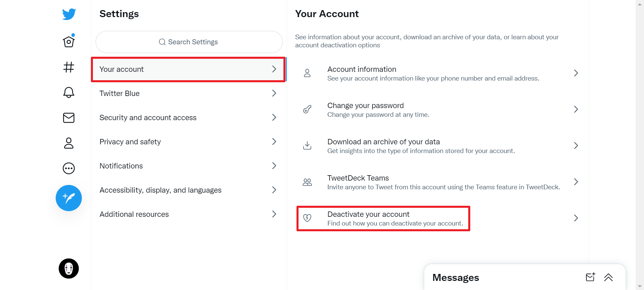Open Messages envelope icon in sidebar
The image size is (644, 290).
(x=69, y=118)
